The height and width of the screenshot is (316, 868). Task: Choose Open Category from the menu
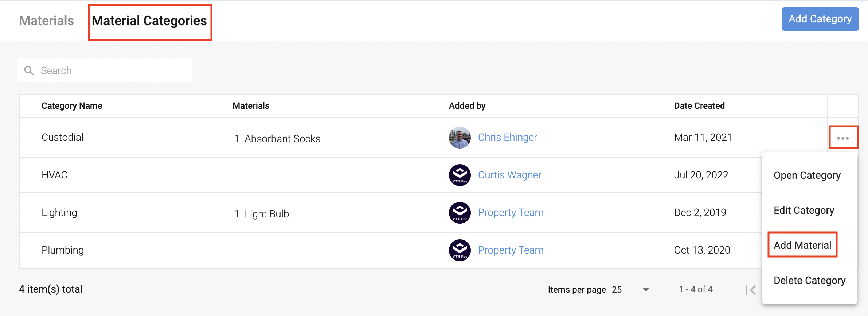(x=807, y=176)
